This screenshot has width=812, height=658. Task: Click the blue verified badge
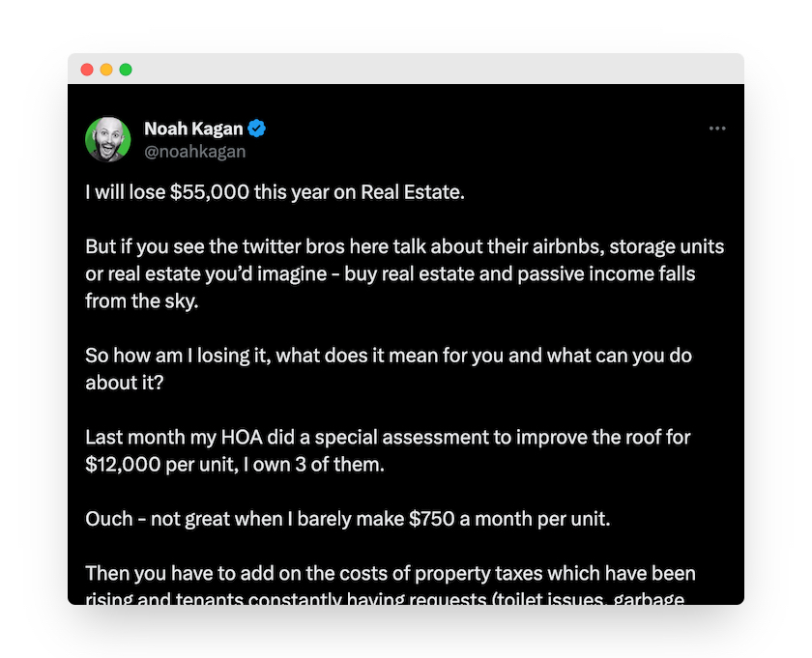257,129
